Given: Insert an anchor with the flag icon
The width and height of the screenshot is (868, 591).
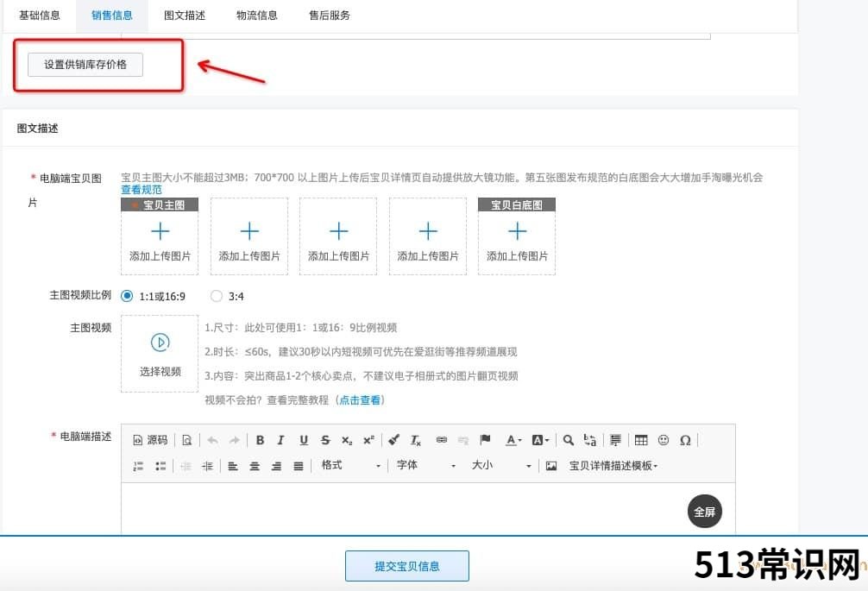Looking at the screenshot, I should [x=486, y=440].
